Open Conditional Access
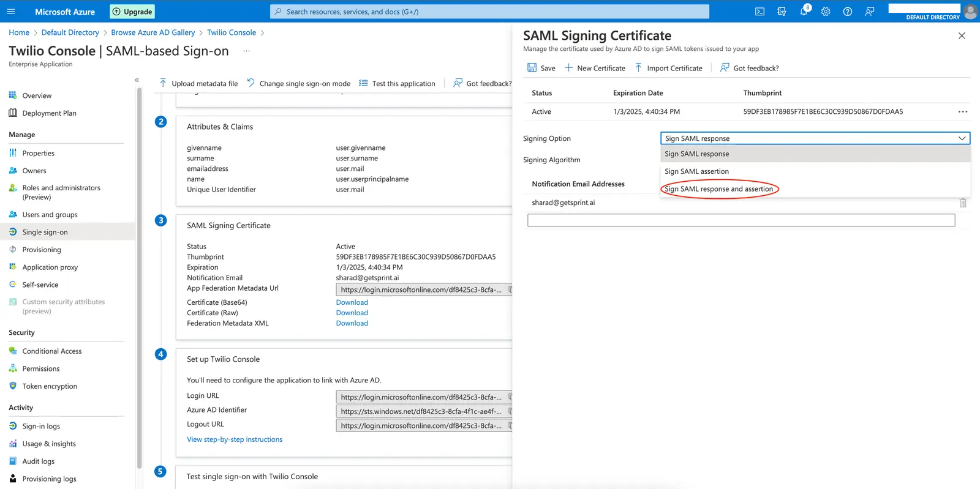 pos(52,351)
